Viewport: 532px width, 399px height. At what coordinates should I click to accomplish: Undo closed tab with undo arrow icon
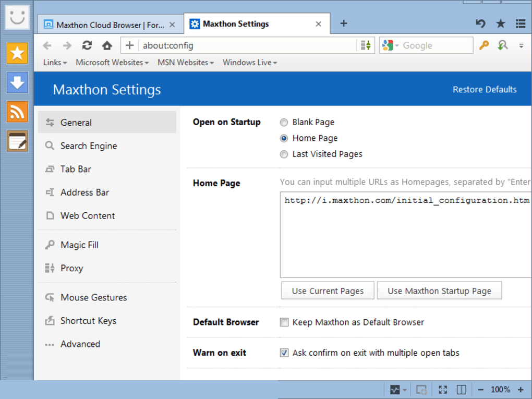pos(480,23)
